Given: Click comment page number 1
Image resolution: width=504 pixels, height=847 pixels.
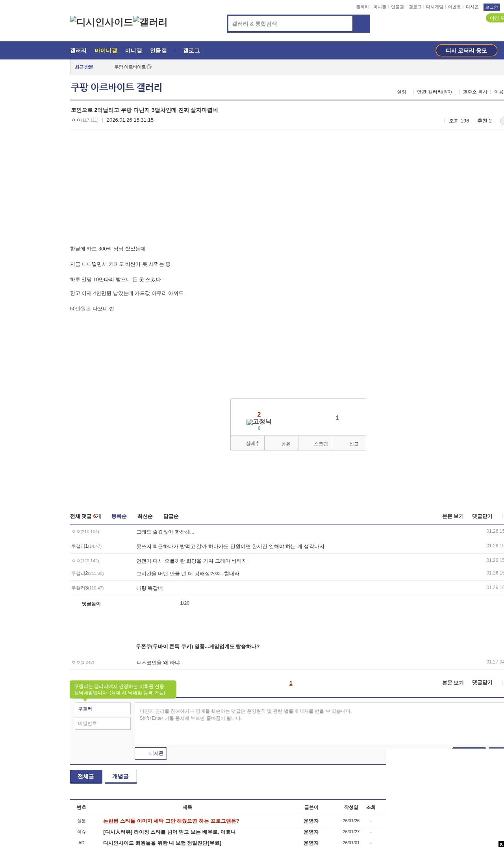Looking at the screenshot, I should (x=291, y=683).
